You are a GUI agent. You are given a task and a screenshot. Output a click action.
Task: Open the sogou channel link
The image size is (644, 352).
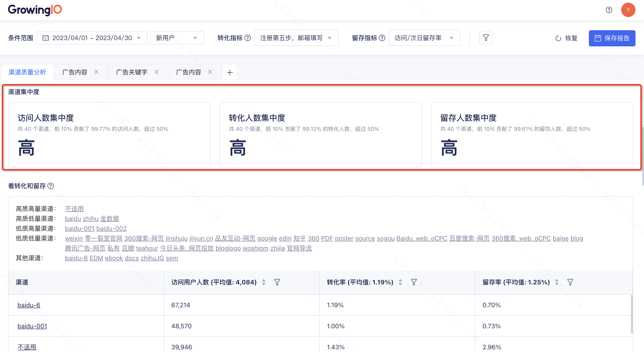tap(386, 238)
